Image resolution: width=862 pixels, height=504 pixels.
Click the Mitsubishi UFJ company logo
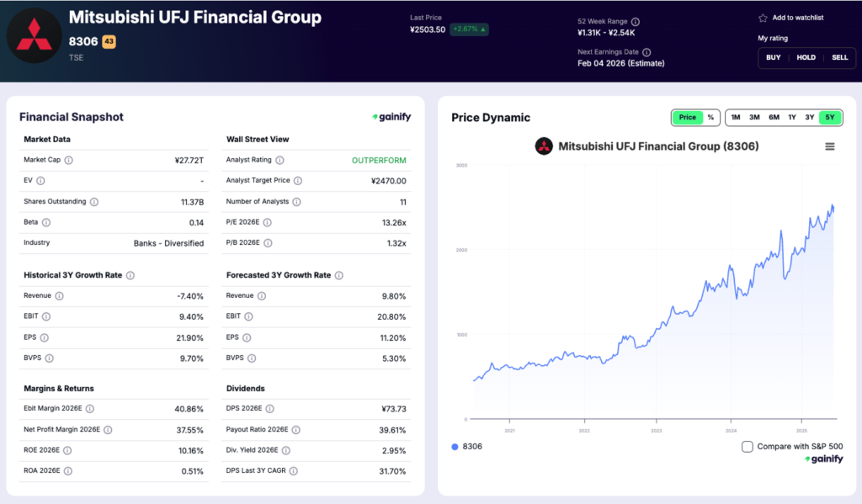pyautogui.click(x=34, y=35)
